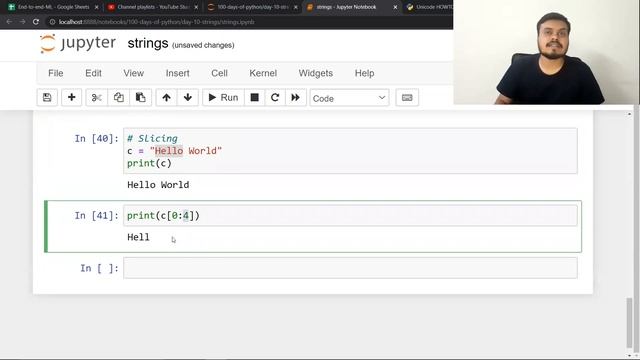Click inside the empty code cell
Viewport: 640px width, 360px height.
350,268
